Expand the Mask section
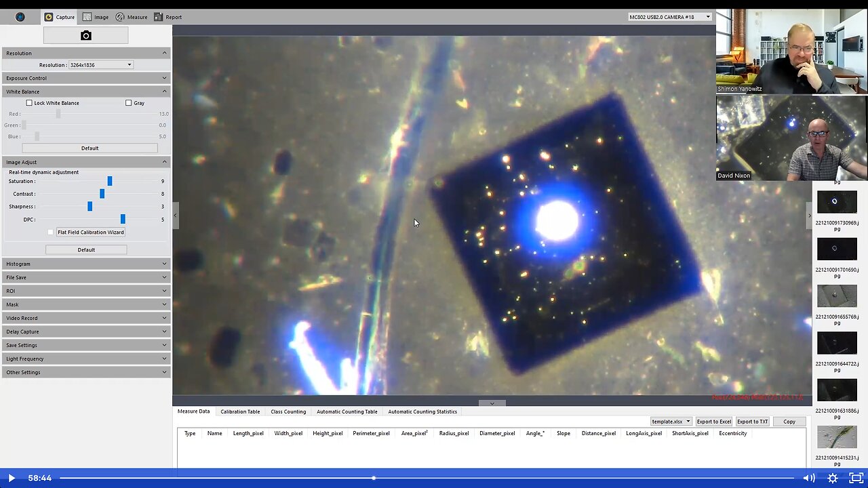Viewport: 868px width, 488px height. [x=85, y=304]
